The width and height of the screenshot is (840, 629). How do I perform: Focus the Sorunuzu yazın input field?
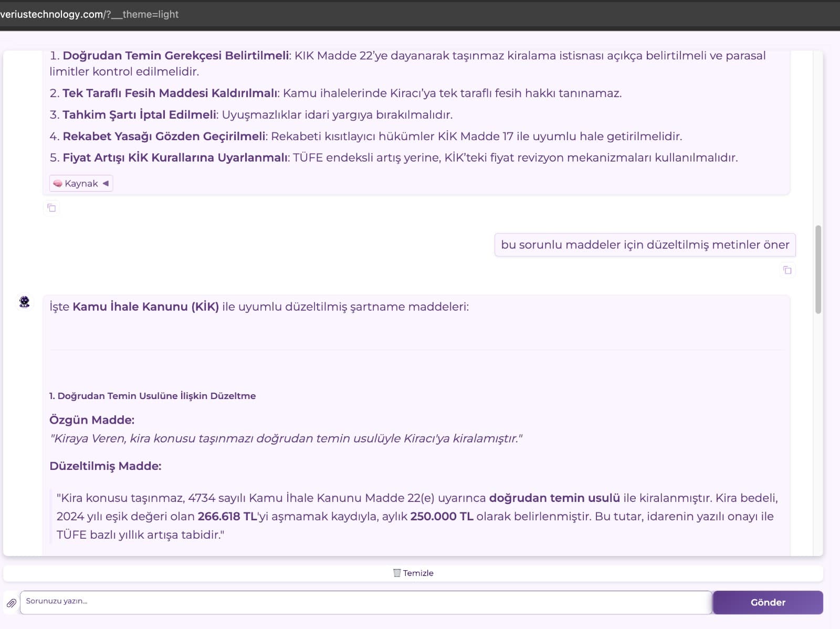366,602
